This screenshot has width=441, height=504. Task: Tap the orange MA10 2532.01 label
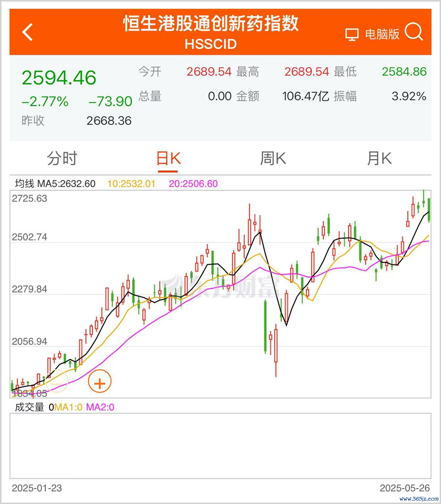click(x=131, y=184)
